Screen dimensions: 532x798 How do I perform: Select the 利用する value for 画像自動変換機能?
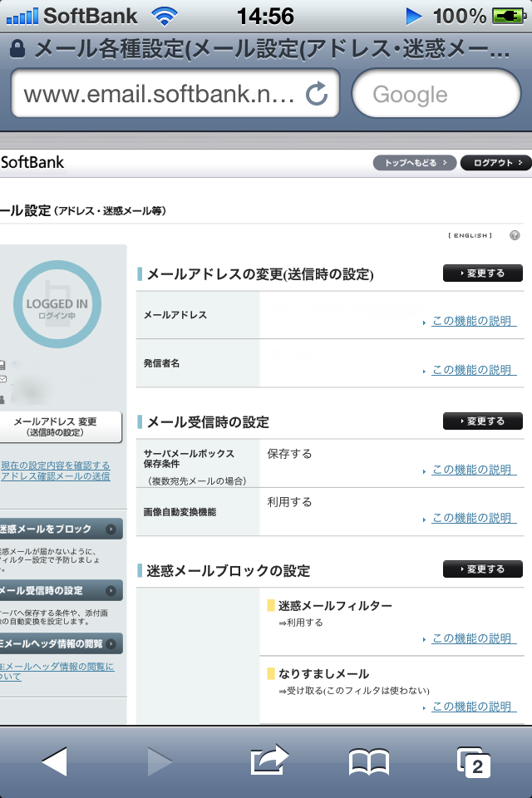(289, 502)
